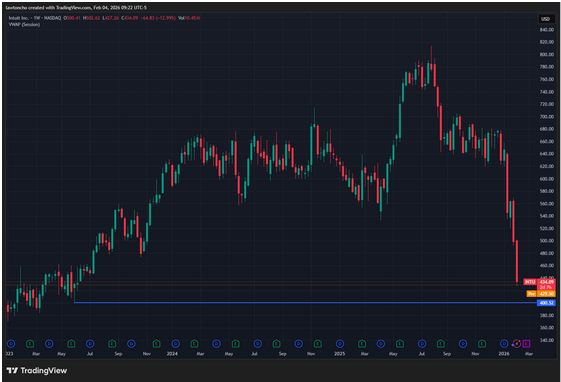
Task: Click the dividend marker at January 2023
Action: (11, 344)
